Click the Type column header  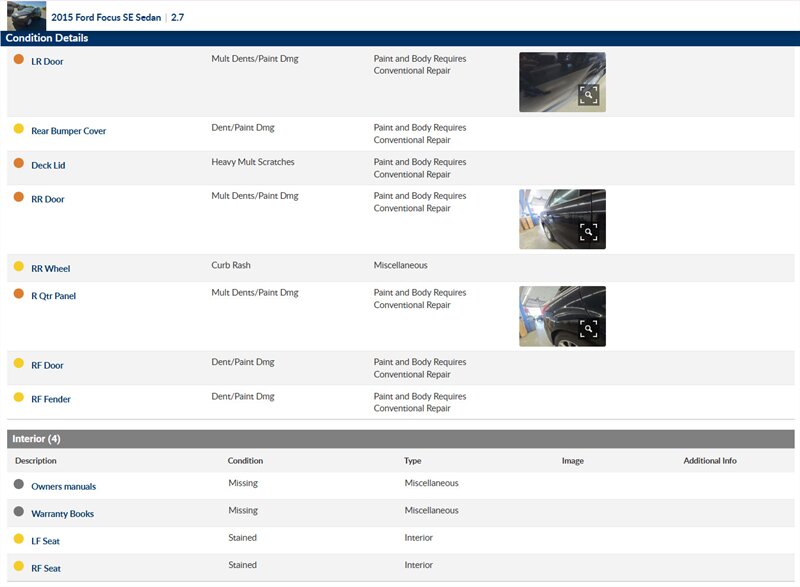[413, 461]
